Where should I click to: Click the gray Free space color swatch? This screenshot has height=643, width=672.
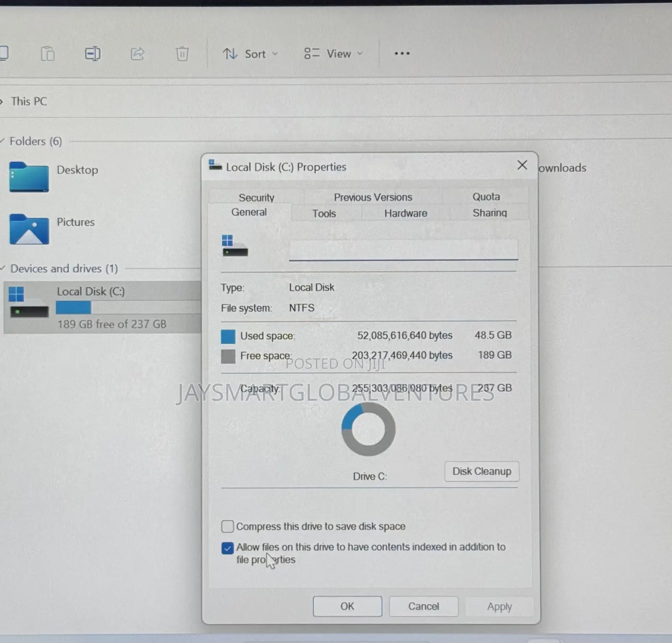coord(228,356)
